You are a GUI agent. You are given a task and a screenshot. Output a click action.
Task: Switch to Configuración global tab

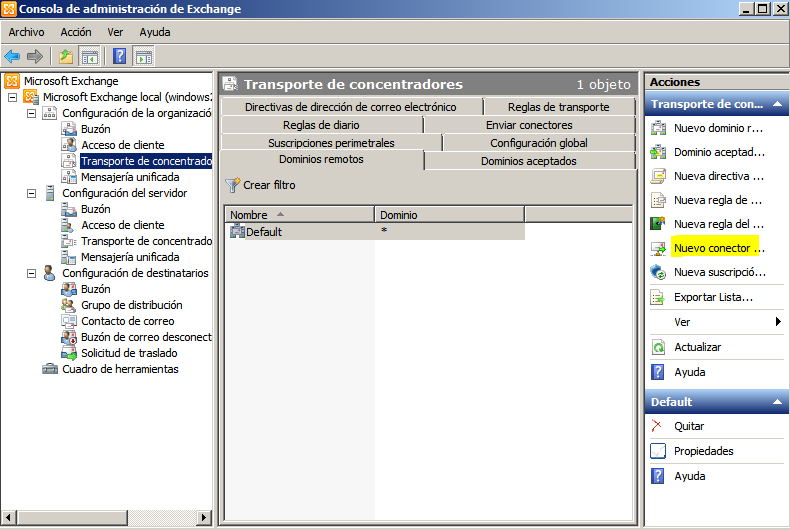pyautogui.click(x=539, y=143)
